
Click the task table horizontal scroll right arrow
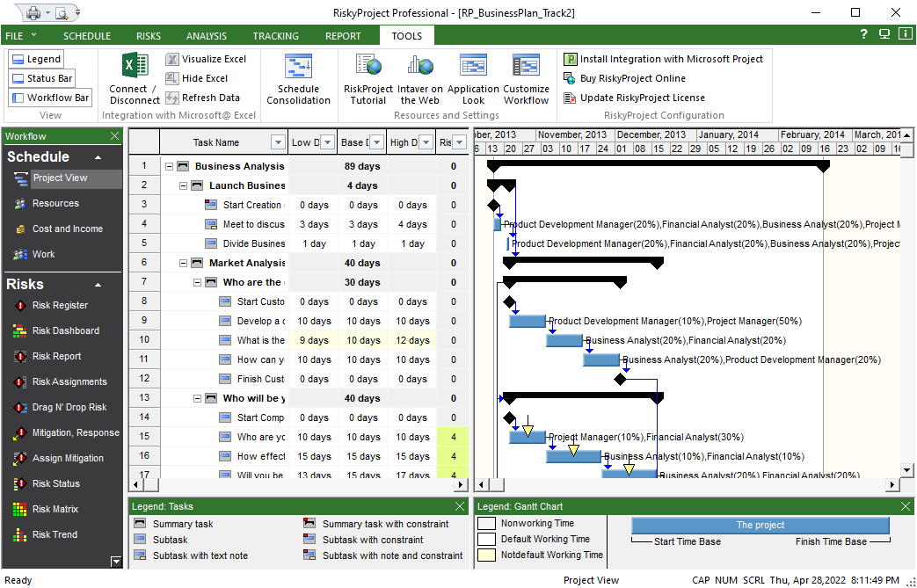462,484
